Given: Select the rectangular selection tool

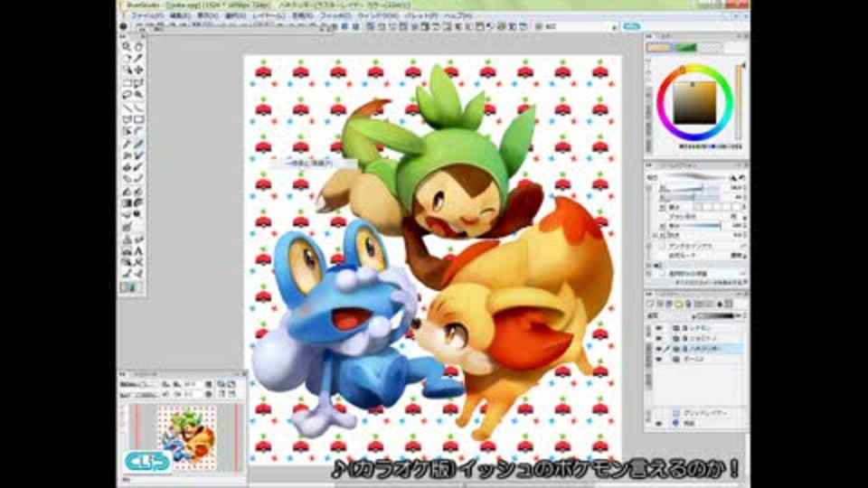Looking at the screenshot, I should 127,83.
